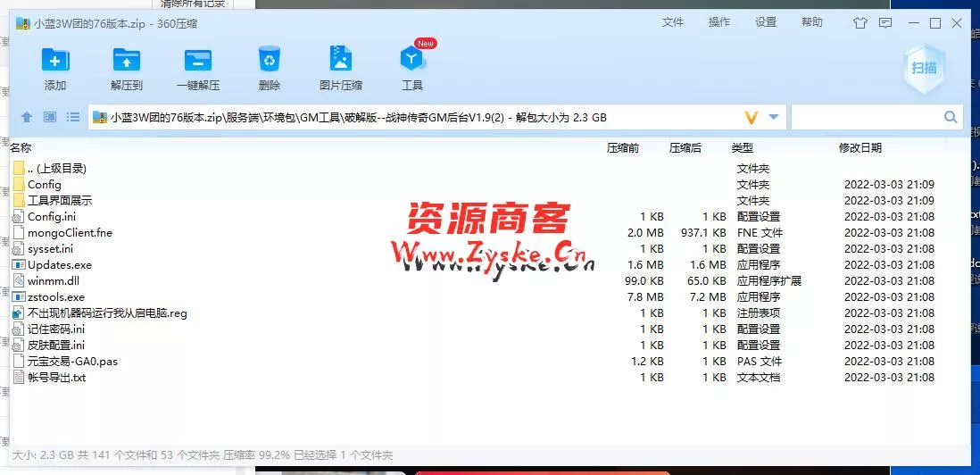Click the One-click Extract (一键解压) icon
This screenshot has height=475, width=980.
[197, 61]
